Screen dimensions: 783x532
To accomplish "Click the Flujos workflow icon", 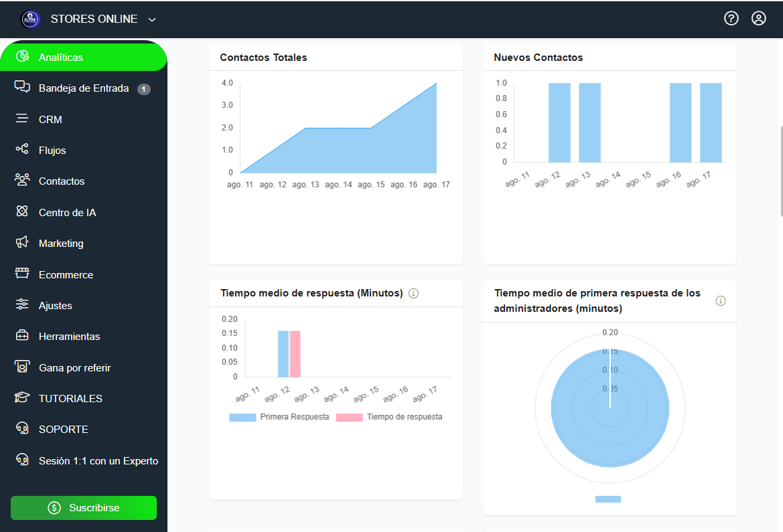I will [x=22, y=150].
